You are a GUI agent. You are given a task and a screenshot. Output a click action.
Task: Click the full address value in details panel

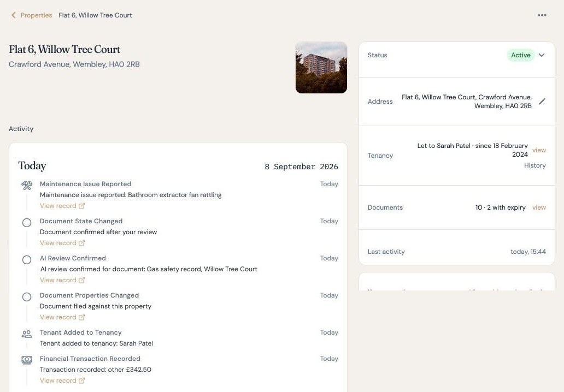click(x=467, y=102)
